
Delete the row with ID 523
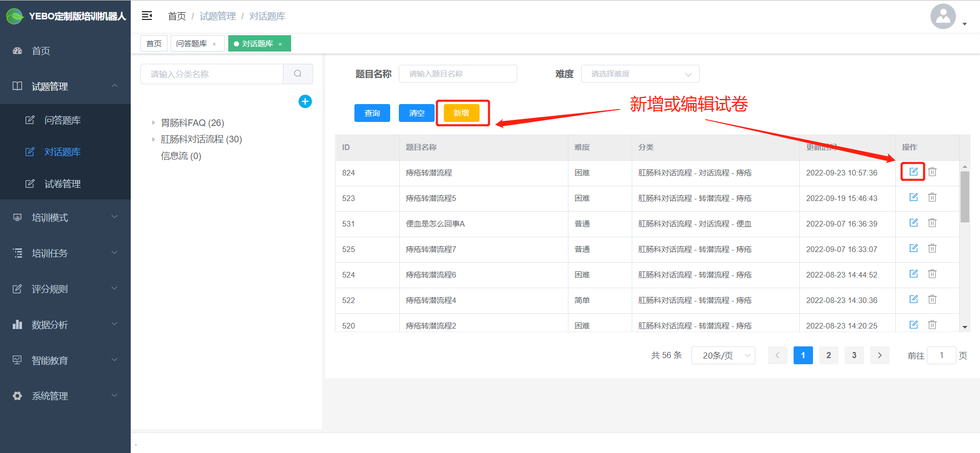[932, 197]
